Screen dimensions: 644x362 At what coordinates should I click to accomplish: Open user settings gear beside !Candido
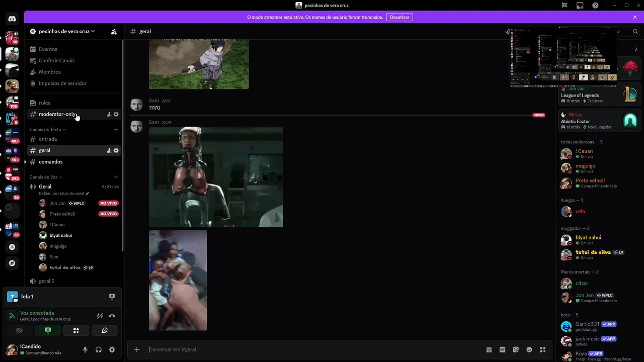(112, 349)
